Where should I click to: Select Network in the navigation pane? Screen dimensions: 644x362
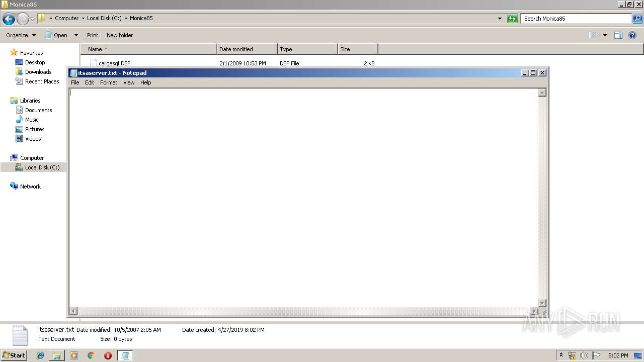click(30, 187)
